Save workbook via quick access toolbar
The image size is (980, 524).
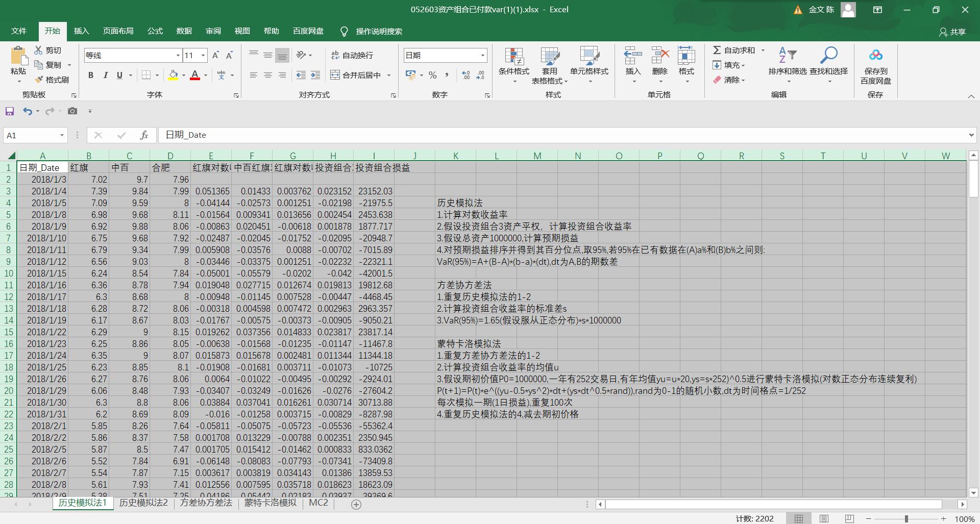[10, 111]
